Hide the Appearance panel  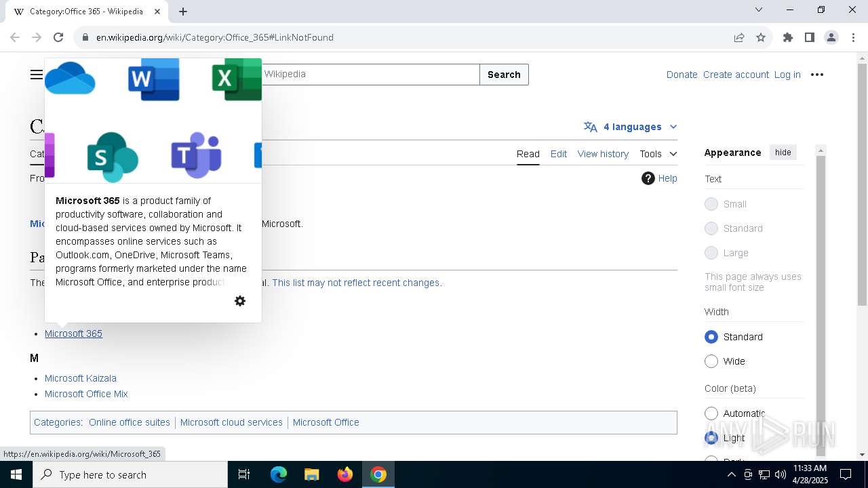click(783, 152)
